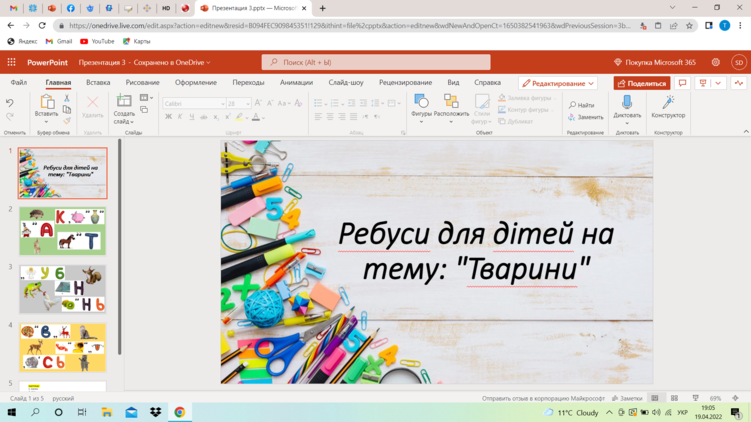Switch to the Оформление tab
751x422 pixels.
tap(196, 82)
